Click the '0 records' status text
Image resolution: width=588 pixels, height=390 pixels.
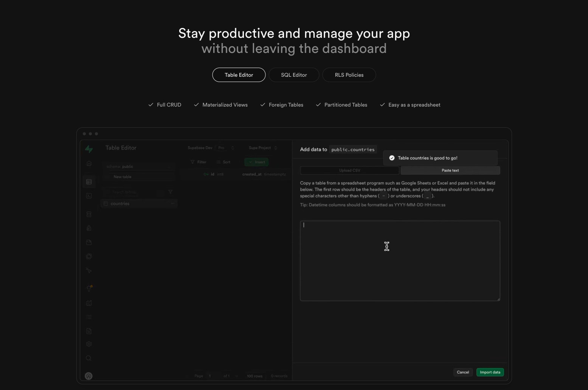coord(279,376)
